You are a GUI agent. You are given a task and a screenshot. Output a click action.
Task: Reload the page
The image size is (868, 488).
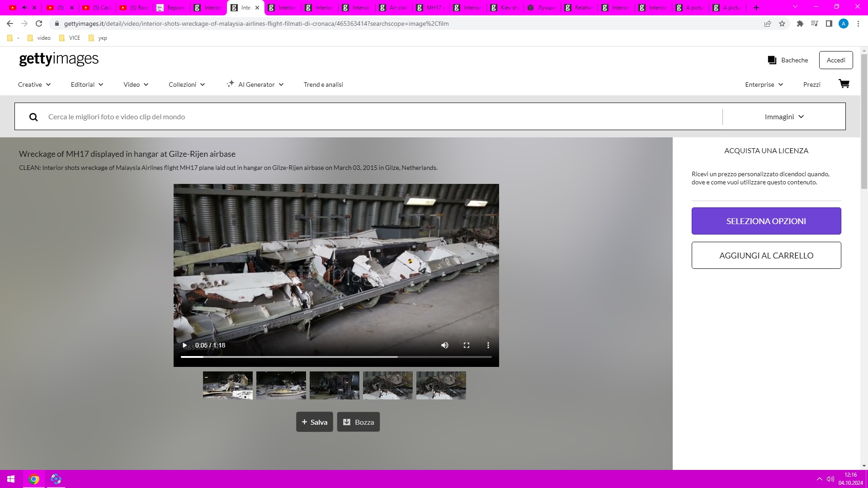pos(39,23)
